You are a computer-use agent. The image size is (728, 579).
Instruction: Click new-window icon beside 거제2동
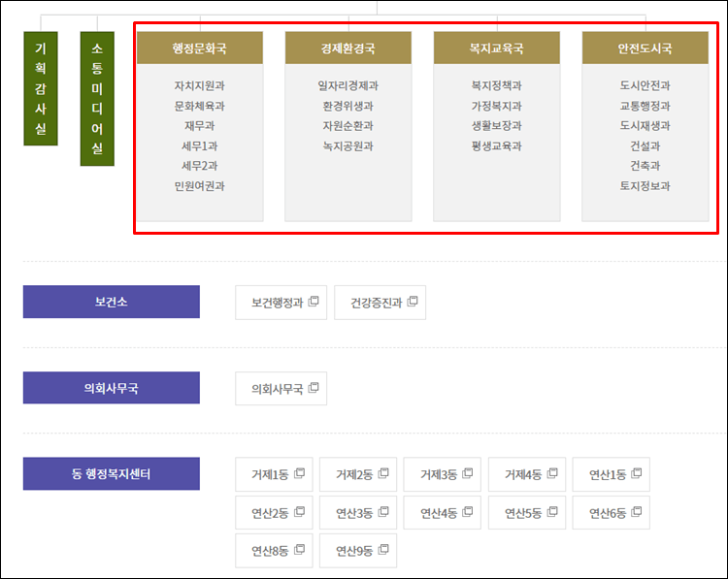[384, 473]
